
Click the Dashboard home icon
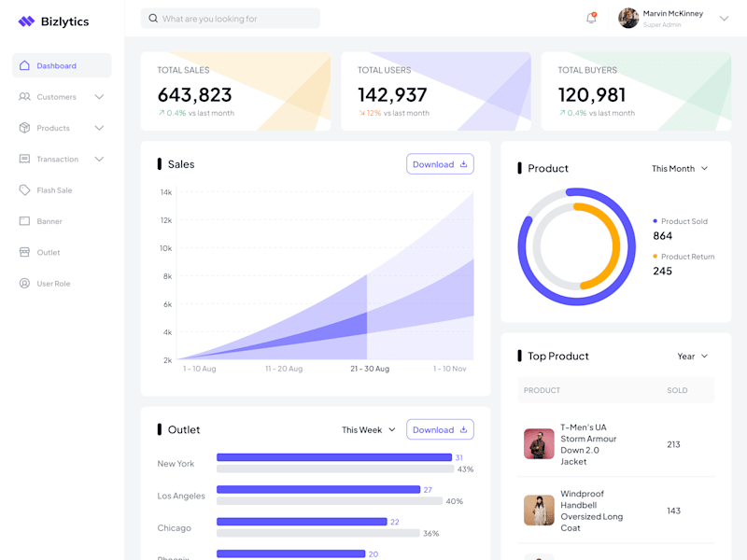(25, 65)
